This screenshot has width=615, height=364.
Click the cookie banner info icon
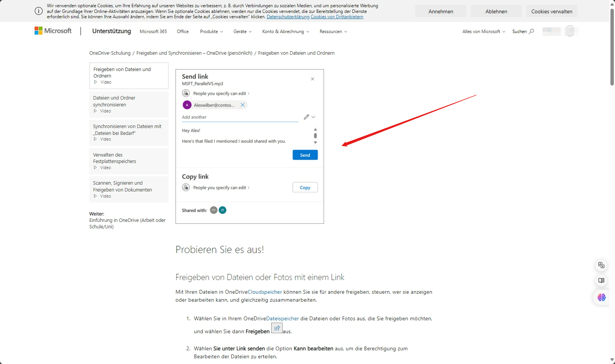click(38, 11)
